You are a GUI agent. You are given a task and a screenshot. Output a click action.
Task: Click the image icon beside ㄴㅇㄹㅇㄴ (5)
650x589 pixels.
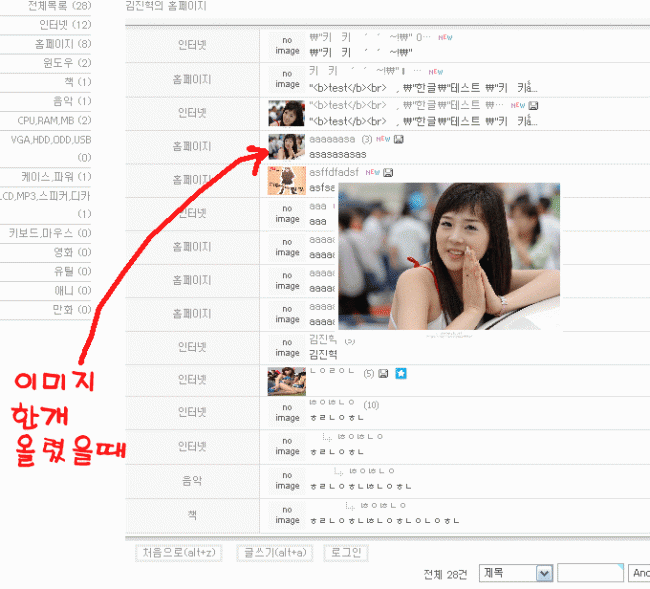click(x=384, y=374)
